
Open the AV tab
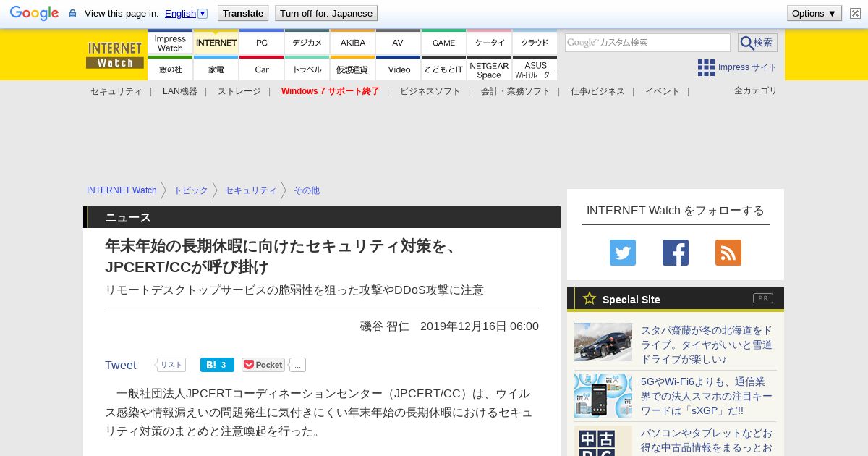point(398,43)
